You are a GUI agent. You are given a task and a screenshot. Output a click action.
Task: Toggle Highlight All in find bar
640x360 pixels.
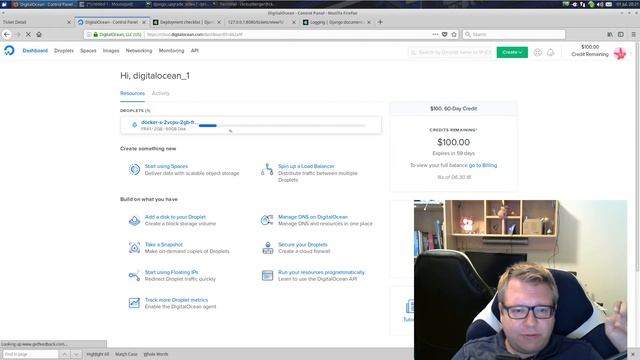98,354
